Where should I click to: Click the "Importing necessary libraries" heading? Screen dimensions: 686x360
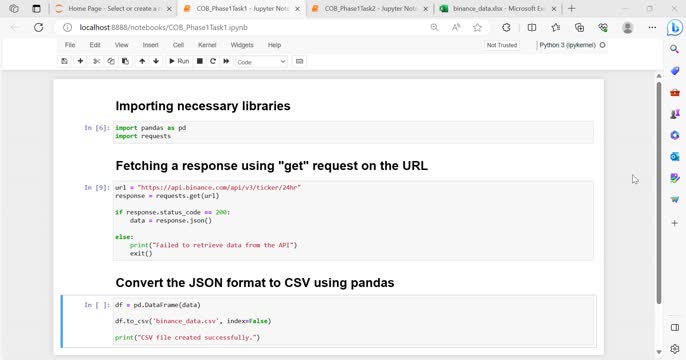click(203, 106)
